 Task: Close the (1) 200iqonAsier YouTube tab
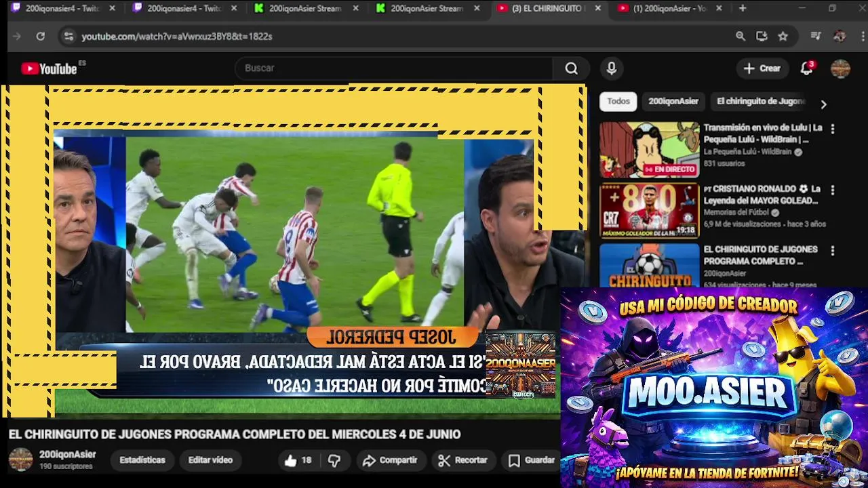719,8
